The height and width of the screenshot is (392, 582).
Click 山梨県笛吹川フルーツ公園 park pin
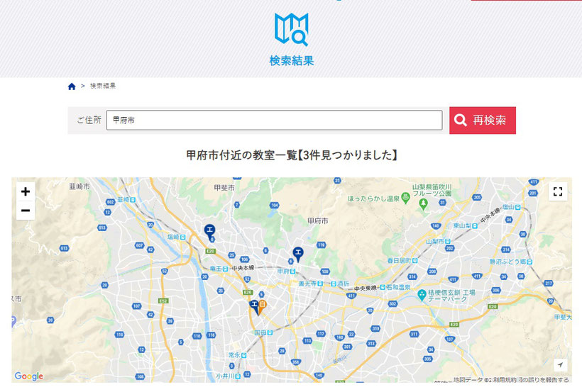click(x=423, y=203)
